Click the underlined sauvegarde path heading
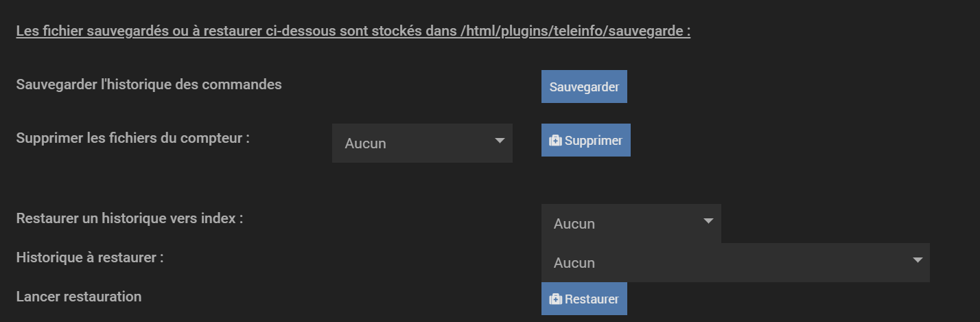Image resolution: width=980 pixels, height=322 pixels. pos(353,32)
